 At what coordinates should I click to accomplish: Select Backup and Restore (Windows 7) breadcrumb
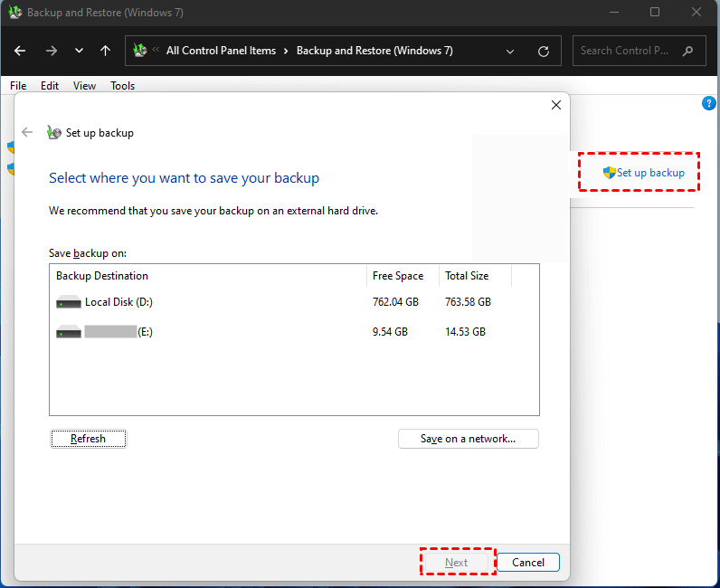pyautogui.click(x=374, y=51)
